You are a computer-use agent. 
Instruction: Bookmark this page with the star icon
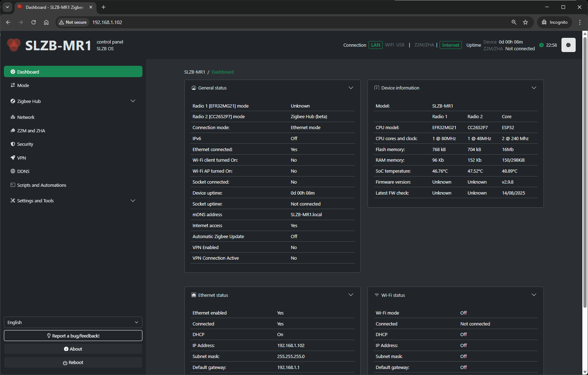pyautogui.click(x=525, y=22)
